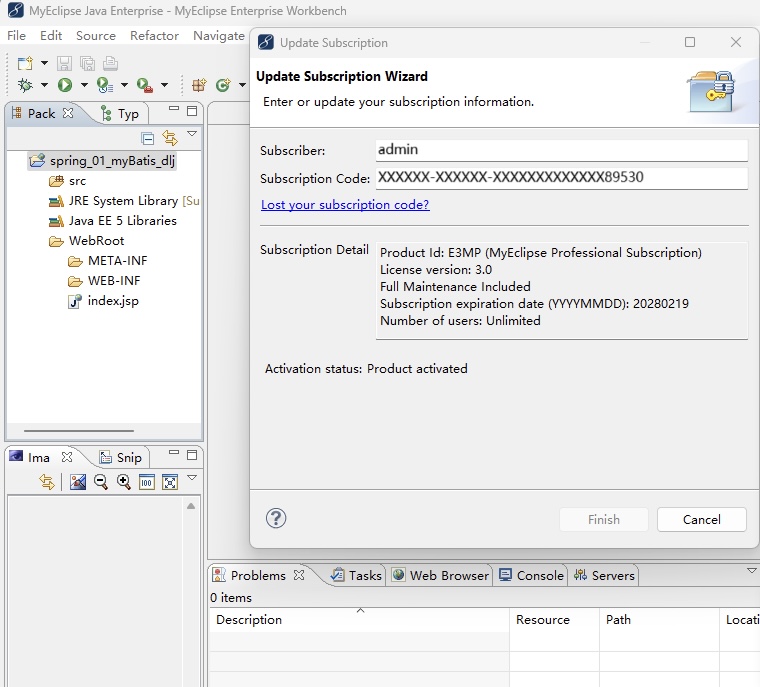Maximize the Package Explorer view
Viewport: 760px width, 687px height.
[x=192, y=111]
